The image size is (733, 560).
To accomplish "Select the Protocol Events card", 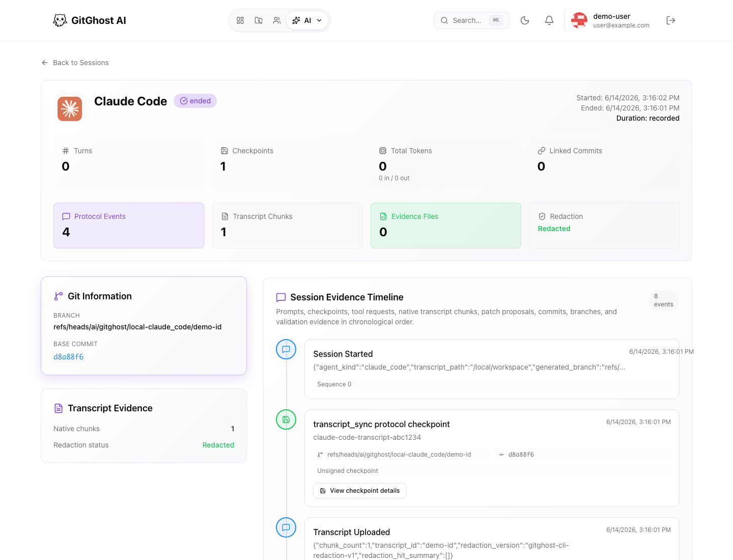I will [129, 226].
